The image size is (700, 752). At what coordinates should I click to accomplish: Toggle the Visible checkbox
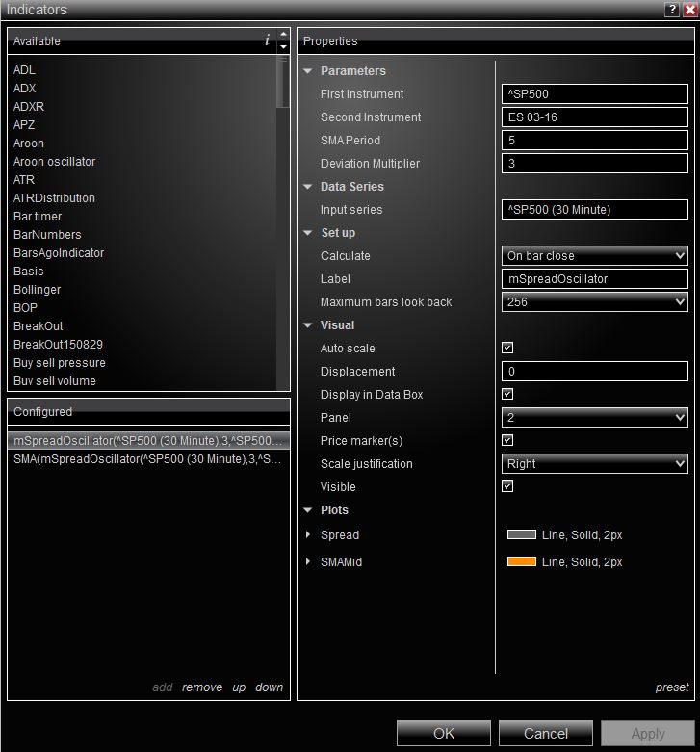point(507,487)
